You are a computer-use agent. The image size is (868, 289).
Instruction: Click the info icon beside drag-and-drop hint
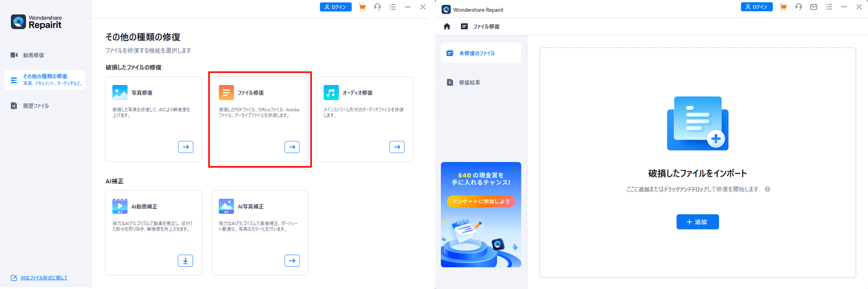[x=767, y=189]
